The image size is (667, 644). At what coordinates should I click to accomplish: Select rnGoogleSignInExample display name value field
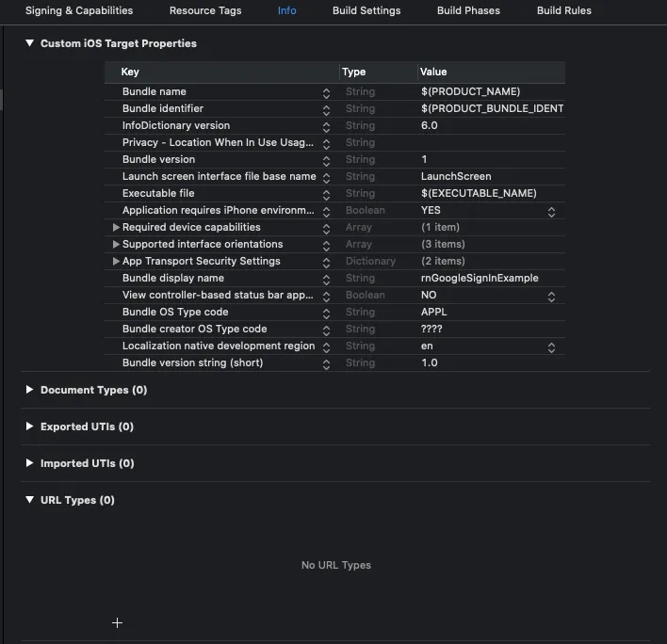pyautogui.click(x=492, y=278)
